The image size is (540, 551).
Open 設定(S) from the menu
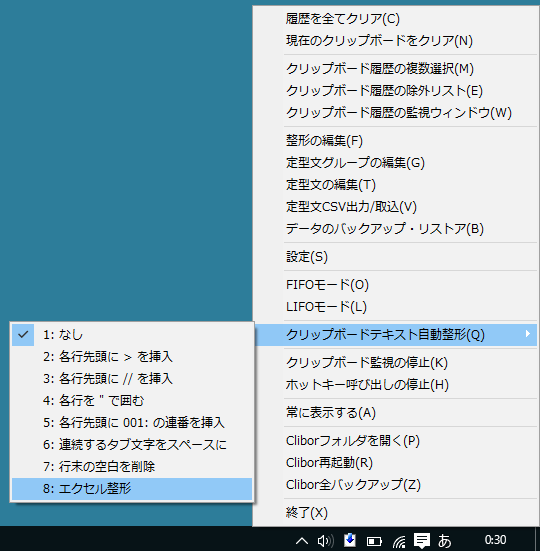(x=395, y=257)
